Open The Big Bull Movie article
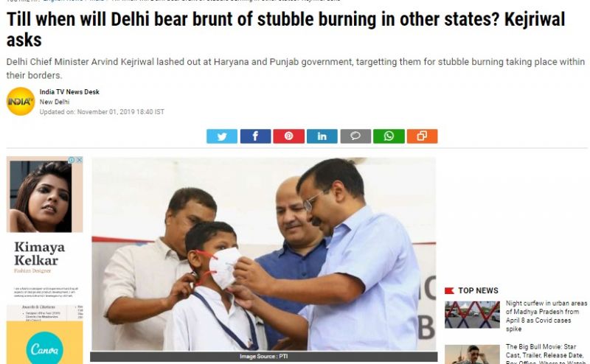 546,354
